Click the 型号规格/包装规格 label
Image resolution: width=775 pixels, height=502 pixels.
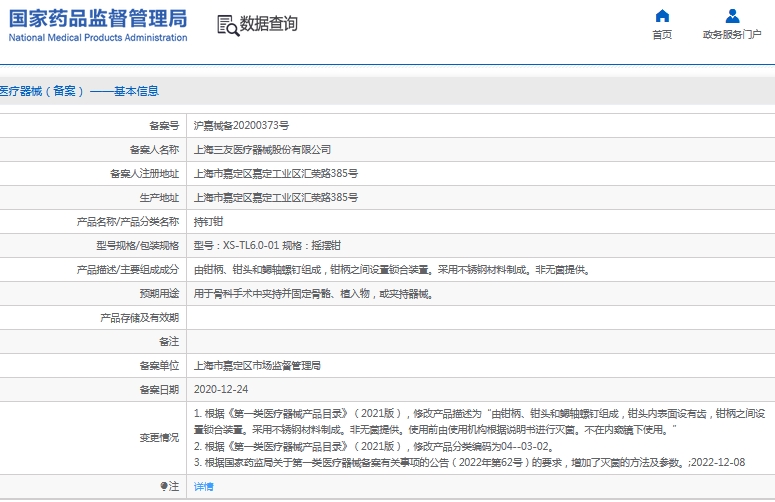[137, 246]
